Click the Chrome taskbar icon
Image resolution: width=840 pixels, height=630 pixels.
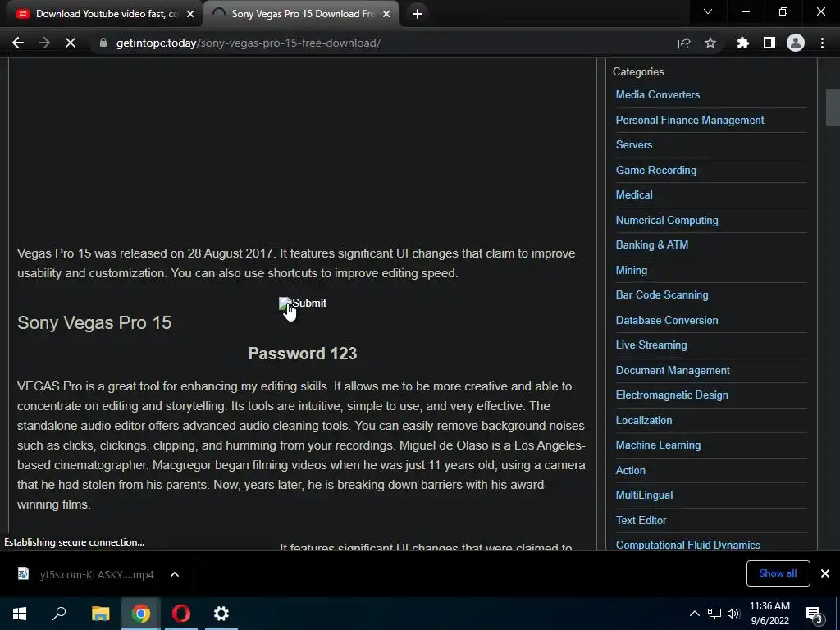[141, 614]
